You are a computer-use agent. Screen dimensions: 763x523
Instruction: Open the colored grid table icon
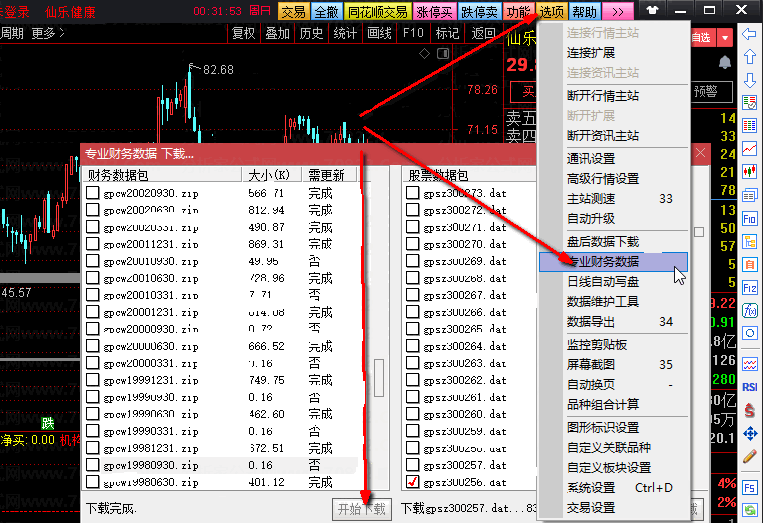tap(749, 126)
